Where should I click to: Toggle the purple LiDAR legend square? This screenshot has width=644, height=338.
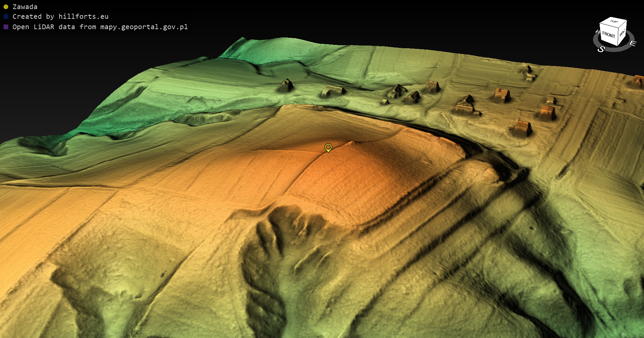pos(6,27)
